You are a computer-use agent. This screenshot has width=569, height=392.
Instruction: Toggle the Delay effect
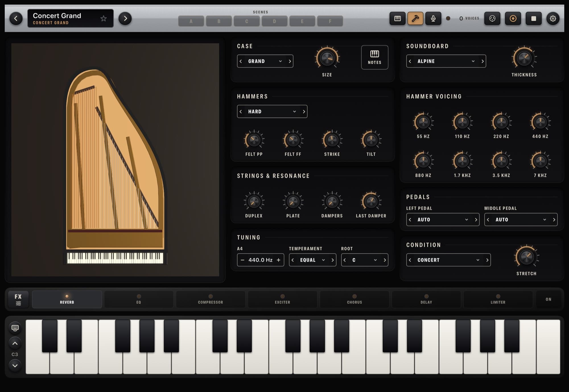click(x=426, y=299)
